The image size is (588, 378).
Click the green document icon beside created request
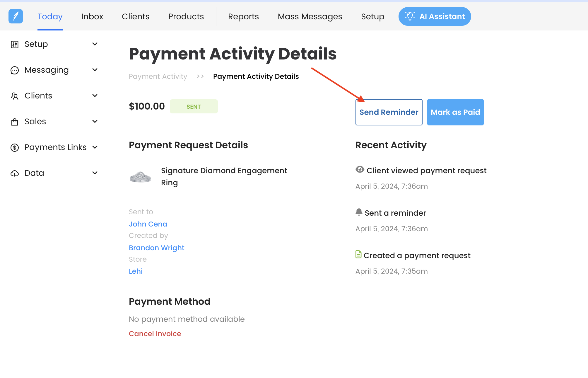point(358,254)
